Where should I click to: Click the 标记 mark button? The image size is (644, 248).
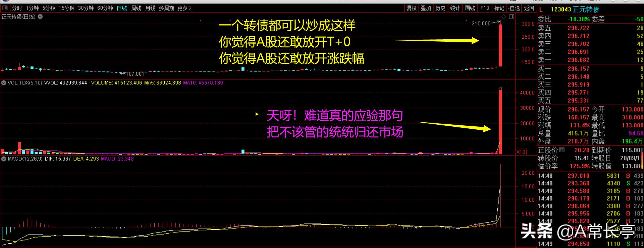(499, 8)
